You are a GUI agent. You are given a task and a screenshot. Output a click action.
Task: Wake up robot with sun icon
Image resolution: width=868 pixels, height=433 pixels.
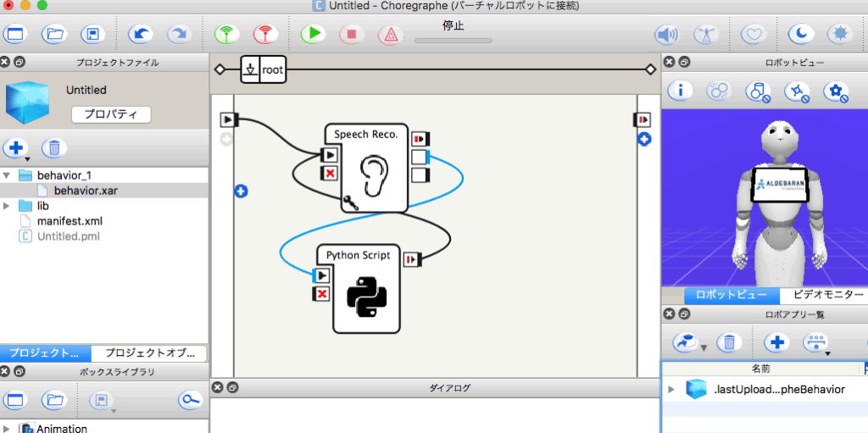[840, 35]
